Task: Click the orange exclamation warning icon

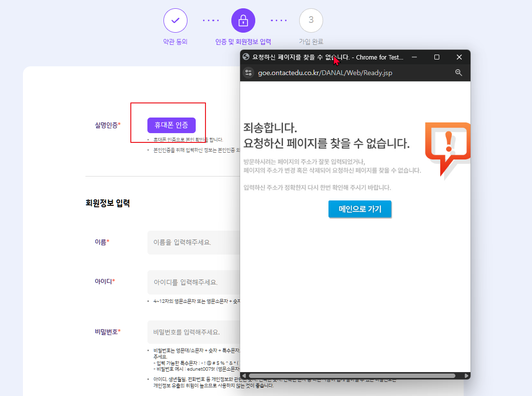Action: (448, 146)
